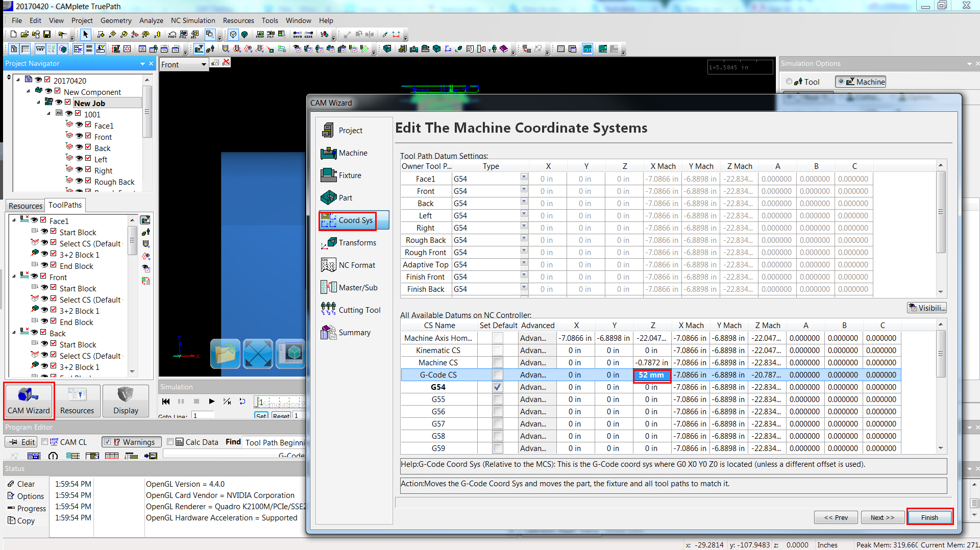Open the CAM Wizard panel button
The width and height of the screenshot is (980, 550).
click(x=29, y=401)
